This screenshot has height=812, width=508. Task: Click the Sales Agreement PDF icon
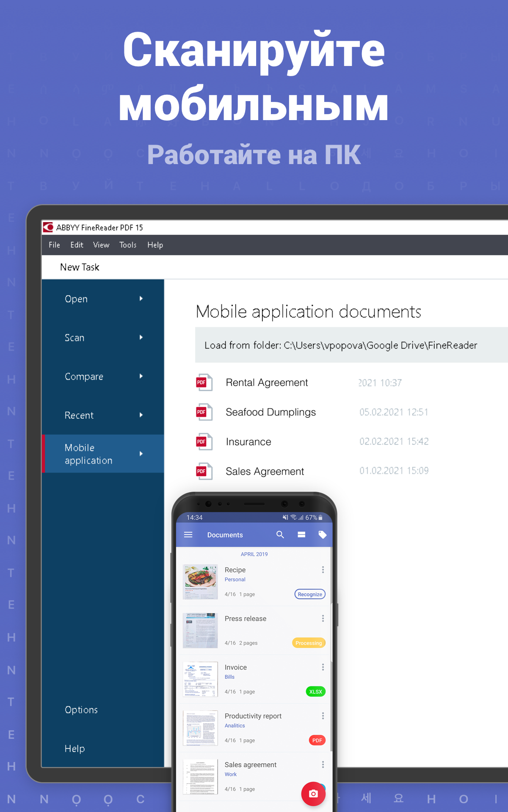point(204,471)
